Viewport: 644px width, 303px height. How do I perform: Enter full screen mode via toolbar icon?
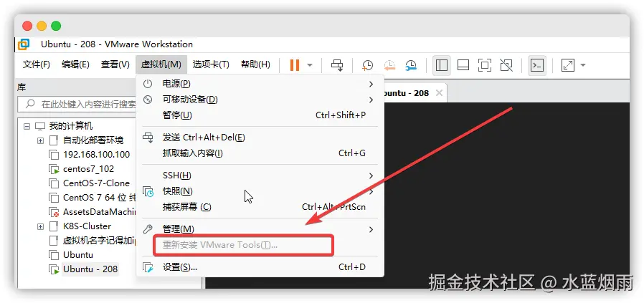(x=485, y=65)
